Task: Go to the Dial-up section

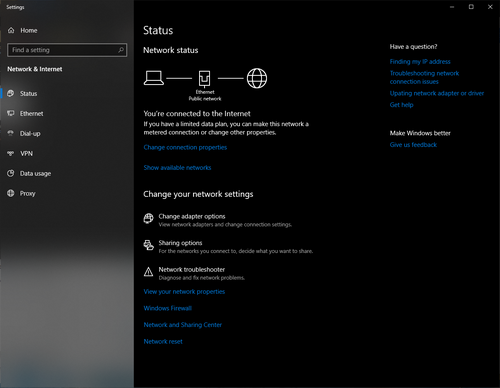Action: (67, 133)
